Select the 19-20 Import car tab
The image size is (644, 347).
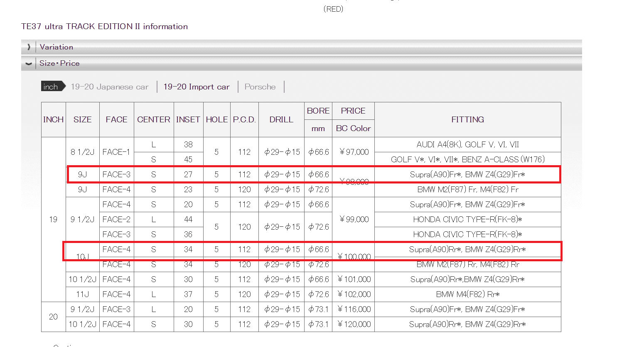tap(197, 87)
